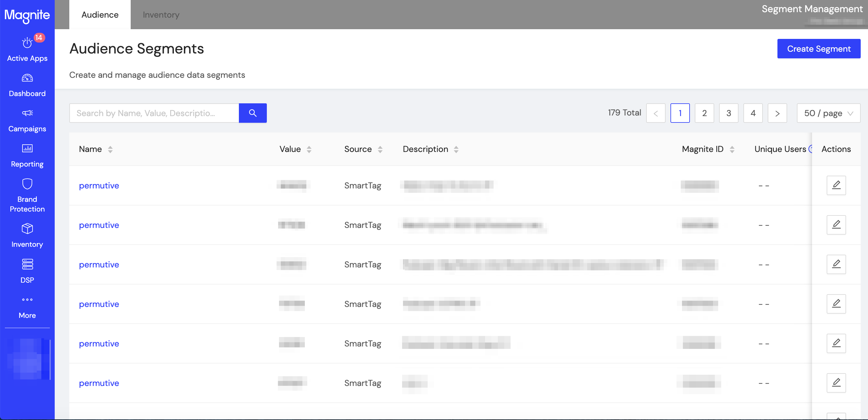
Task: Edit the fifth permutive segment row
Action: 836,343
